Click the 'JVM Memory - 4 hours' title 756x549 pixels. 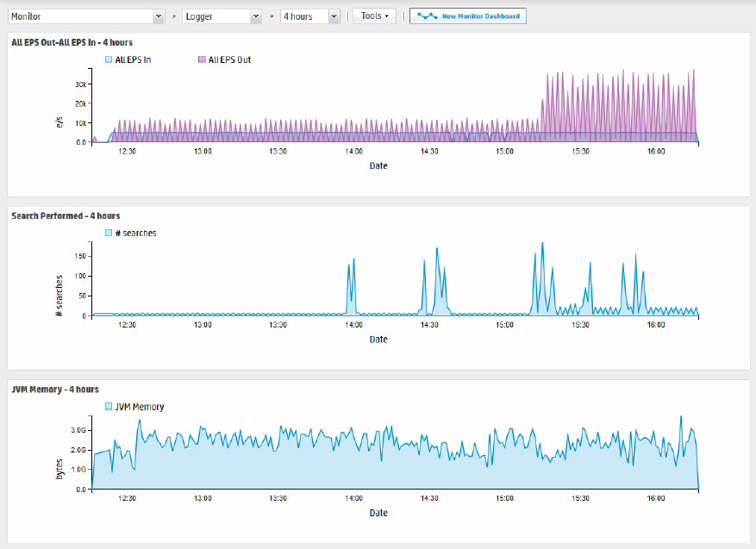coord(55,390)
